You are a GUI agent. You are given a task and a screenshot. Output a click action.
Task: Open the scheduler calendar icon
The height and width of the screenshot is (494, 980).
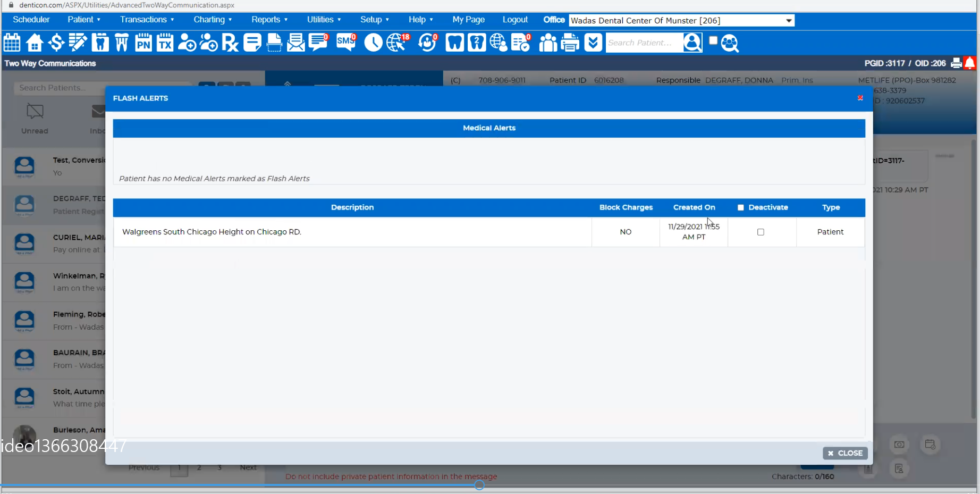(x=12, y=43)
